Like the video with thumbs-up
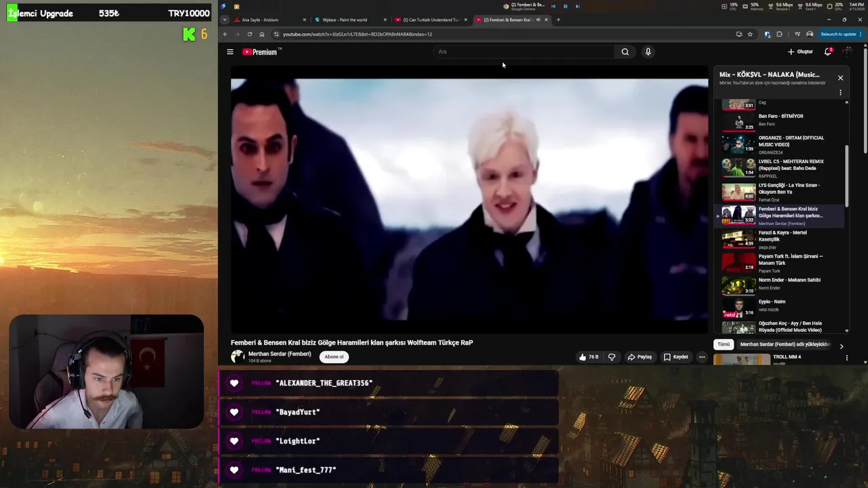 pyautogui.click(x=588, y=357)
